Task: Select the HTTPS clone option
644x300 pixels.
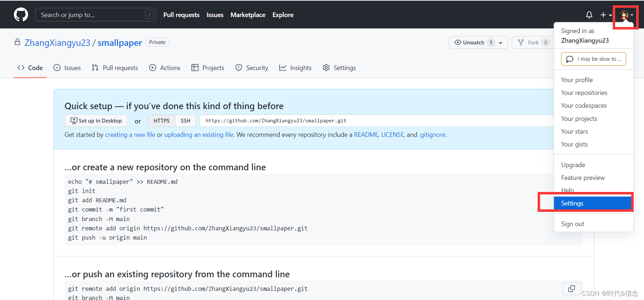Action: (162, 121)
